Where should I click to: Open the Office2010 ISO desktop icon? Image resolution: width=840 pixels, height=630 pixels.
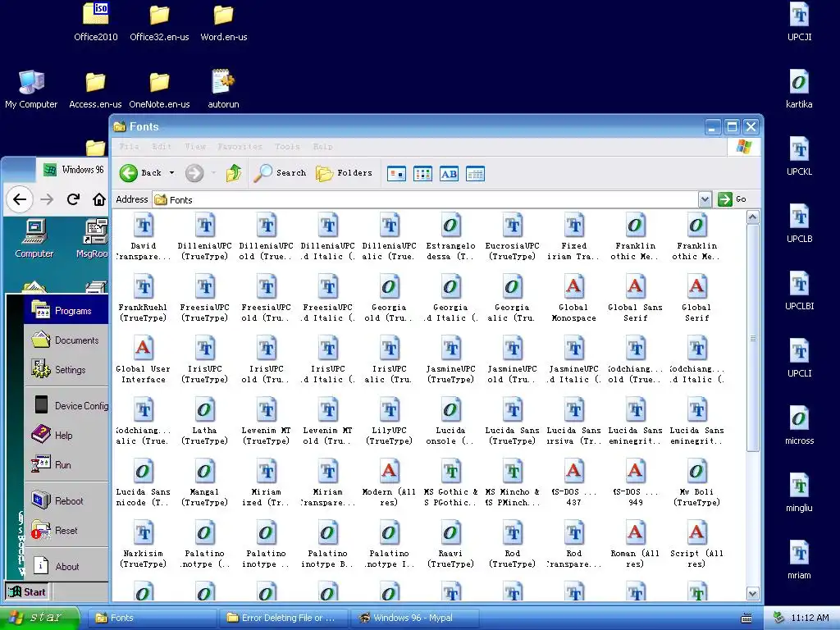pyautogui.click(x=96, y=21)
